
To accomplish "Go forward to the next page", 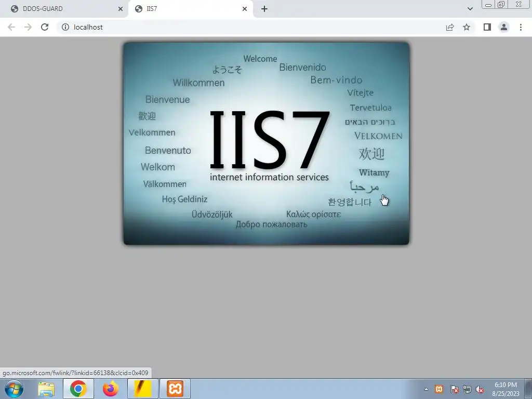I will [28, 27].
